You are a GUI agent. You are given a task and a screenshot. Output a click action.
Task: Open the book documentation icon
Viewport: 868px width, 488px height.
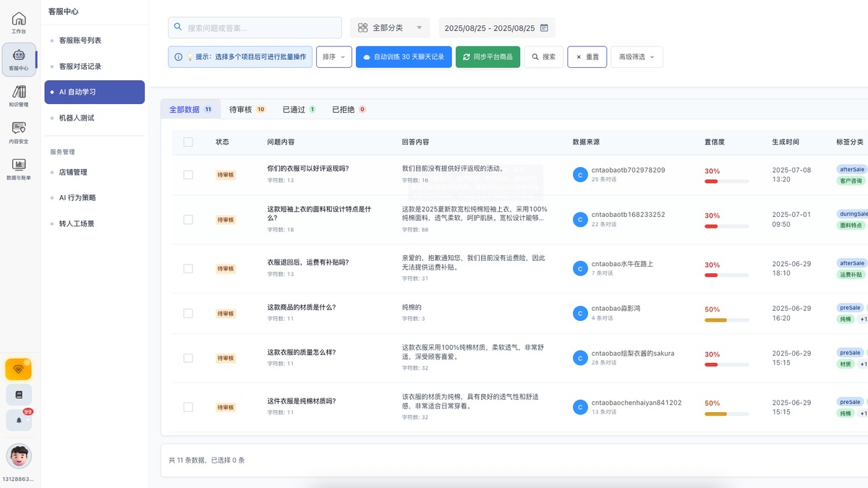(19, 395)
